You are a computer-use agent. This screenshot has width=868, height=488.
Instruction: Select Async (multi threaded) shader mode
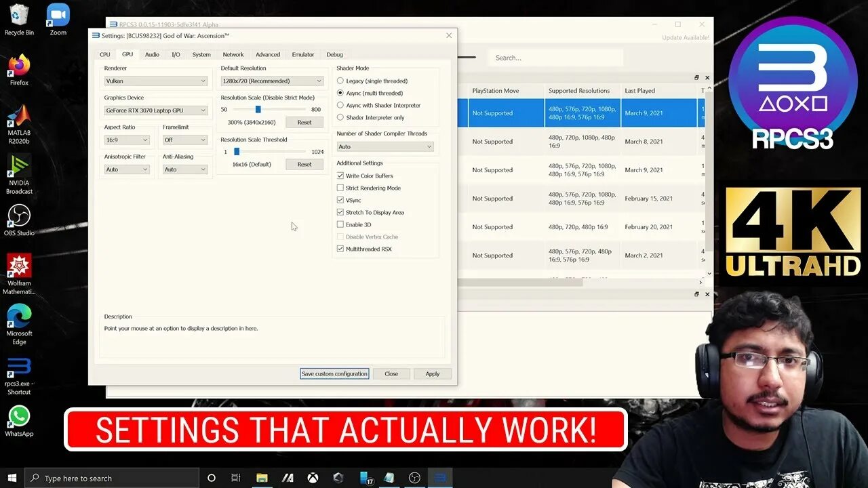370,93
